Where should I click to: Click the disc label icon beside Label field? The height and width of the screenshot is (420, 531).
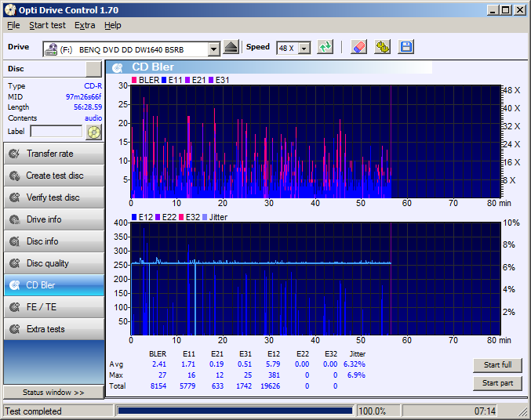coord(94,132)
